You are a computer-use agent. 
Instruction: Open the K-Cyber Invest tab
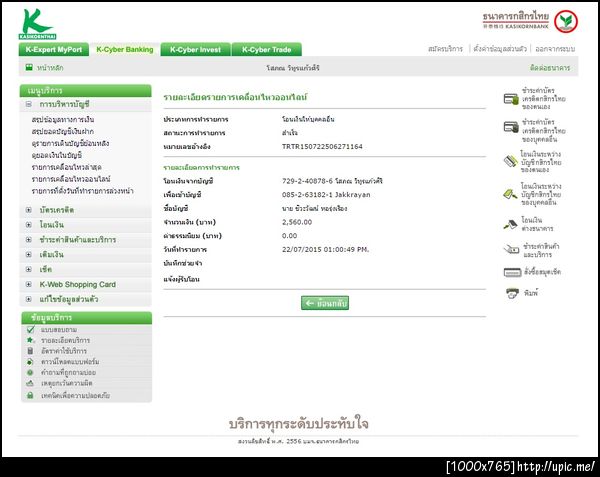click(196, 49)
